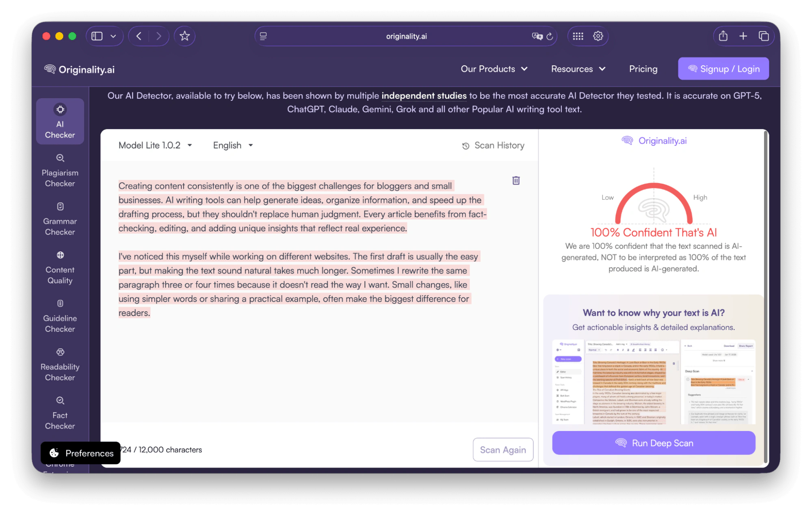Click the 'High' gauge label

click(x=700, y=198)
